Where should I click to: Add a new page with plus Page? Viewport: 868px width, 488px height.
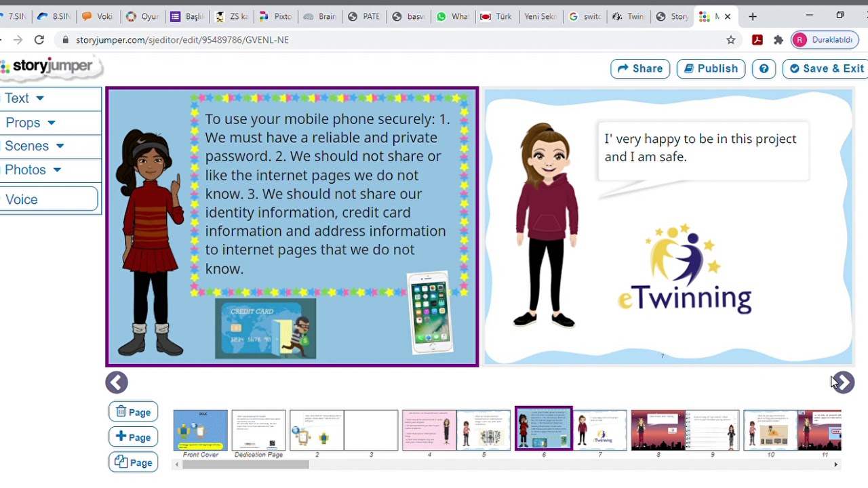[x=133, y=437]
